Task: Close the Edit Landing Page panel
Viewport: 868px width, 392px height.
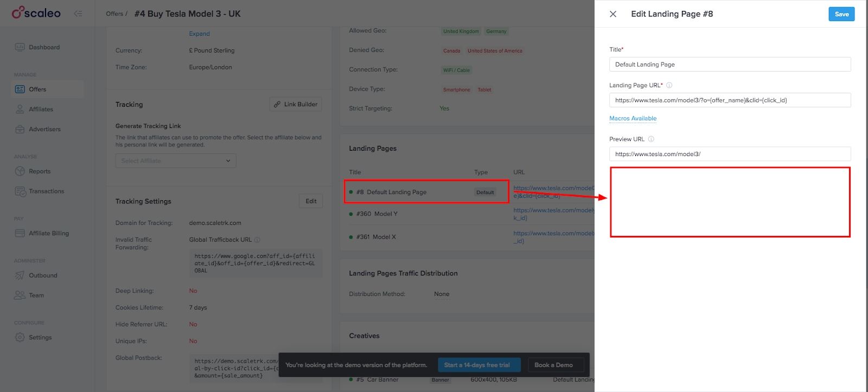Action: [x=613, y=14]
